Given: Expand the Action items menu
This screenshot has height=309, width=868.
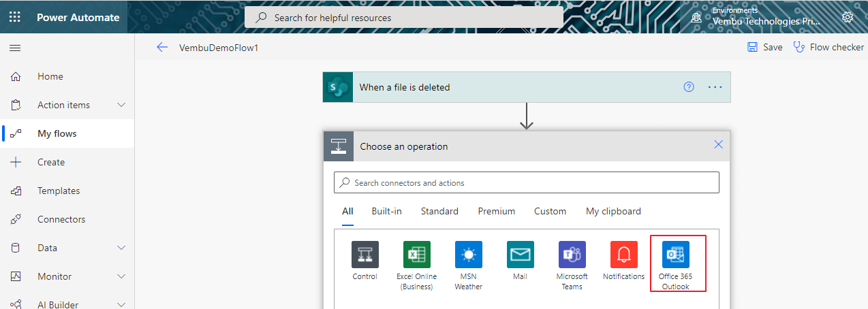Looking at the screenshot, I should click(122, 105).
